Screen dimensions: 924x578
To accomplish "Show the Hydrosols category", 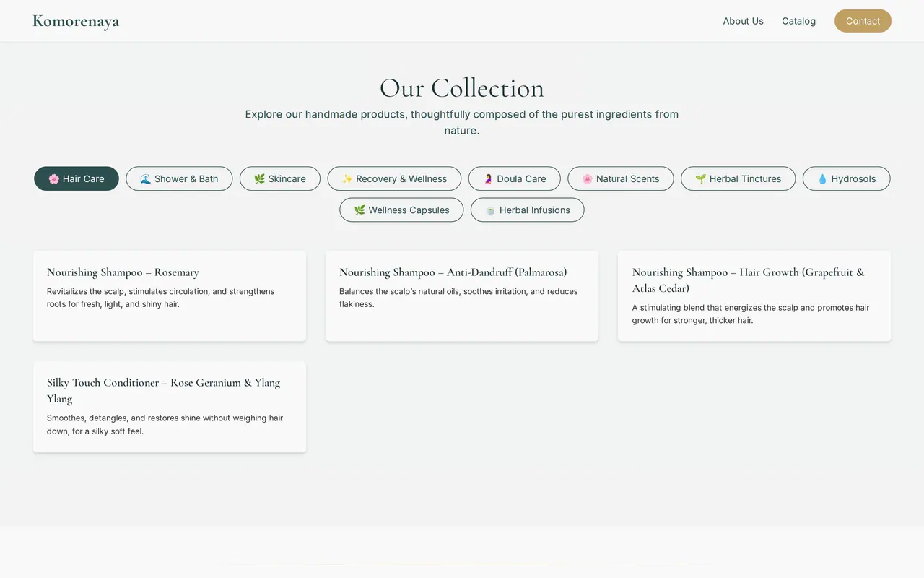I will 846,178.
